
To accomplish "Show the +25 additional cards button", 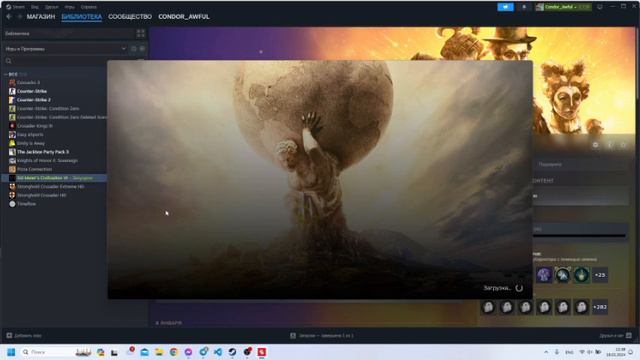I will tap(600, 275).
